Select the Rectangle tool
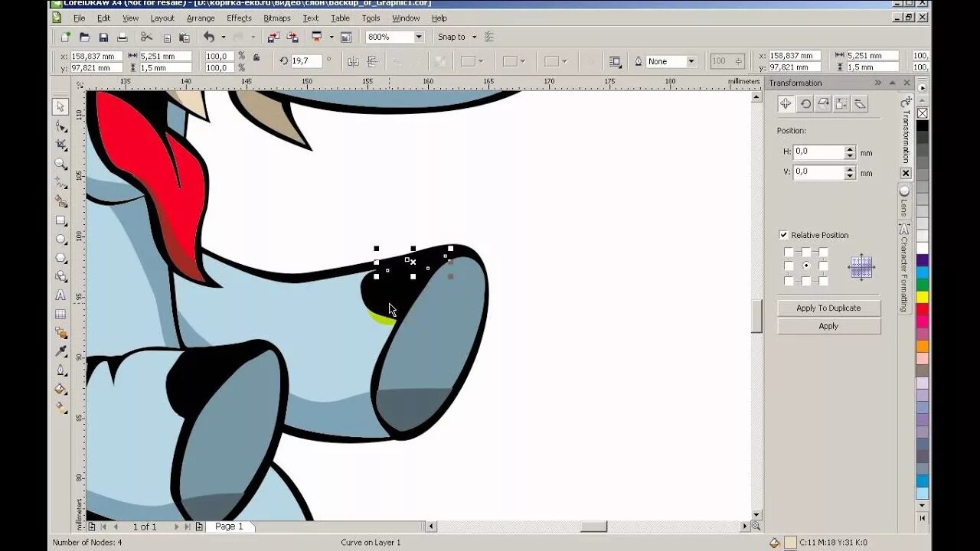Screen dimensions: 980x551 pos(60,220)
